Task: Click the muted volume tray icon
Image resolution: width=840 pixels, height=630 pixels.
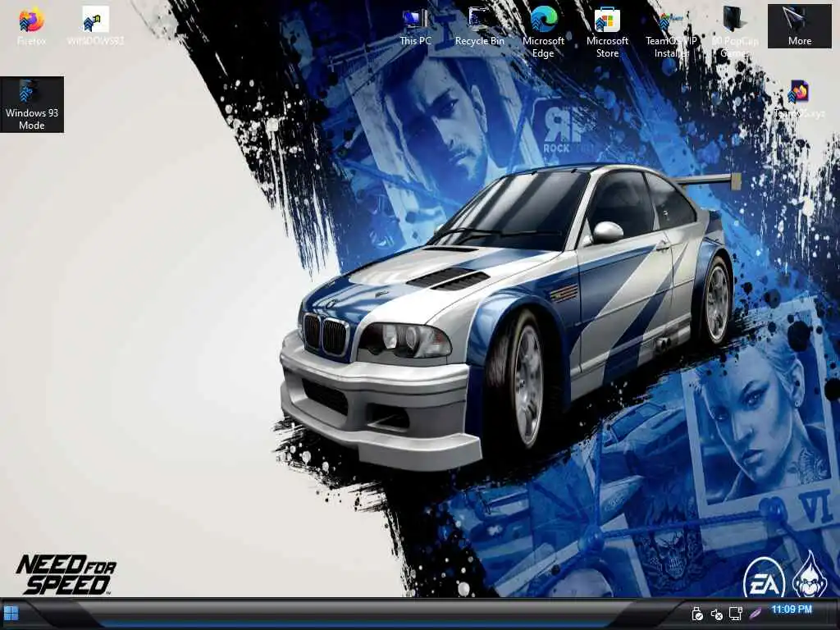Action: 716,614
